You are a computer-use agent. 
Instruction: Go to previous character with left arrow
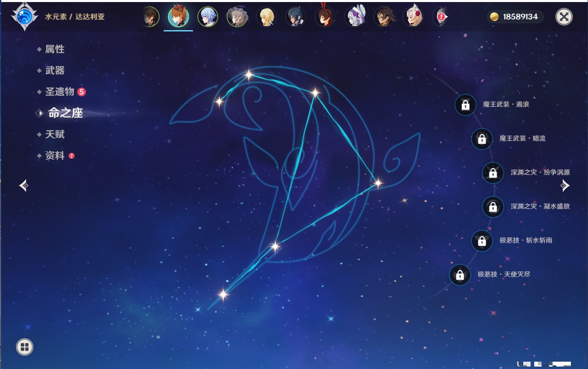(24, 186)
